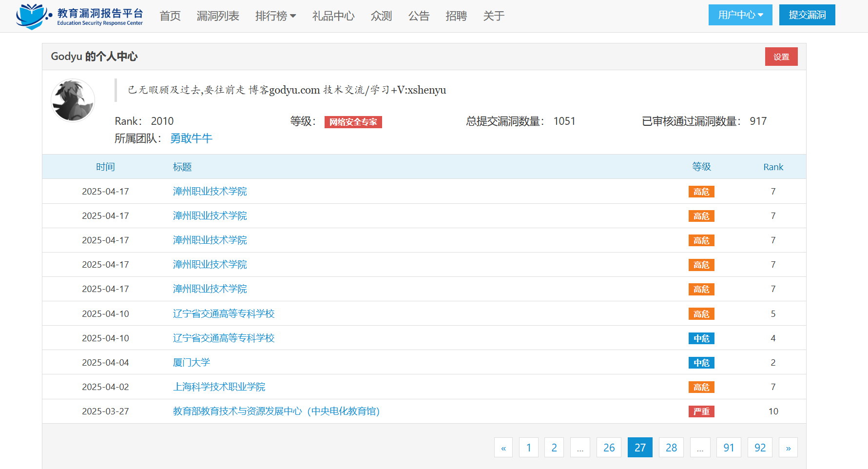Image resolution: width=868 pixels, height=469 pixels.
Task: Go to previous pages with « arrow
Action: (x=503, y=448)
